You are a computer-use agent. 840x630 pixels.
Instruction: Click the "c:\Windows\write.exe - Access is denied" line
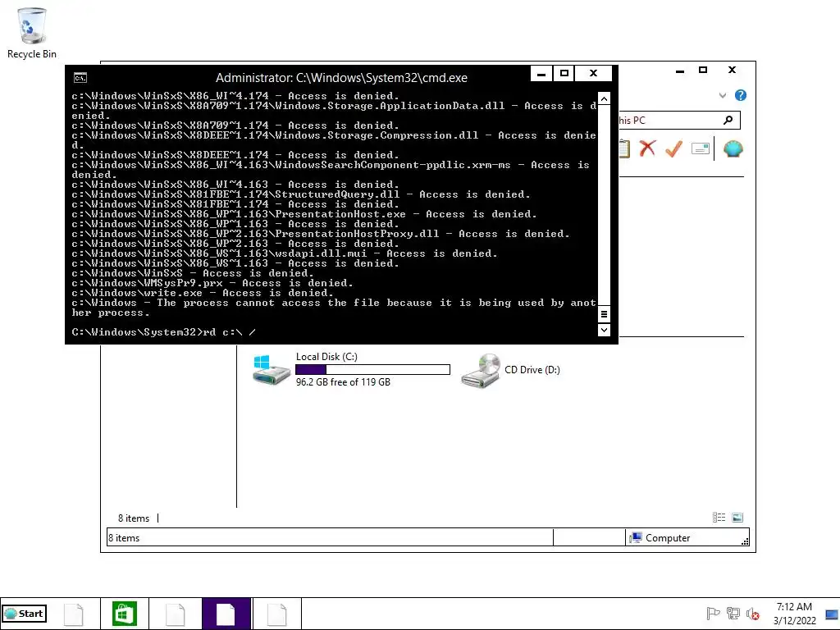[x=203, y=293]
